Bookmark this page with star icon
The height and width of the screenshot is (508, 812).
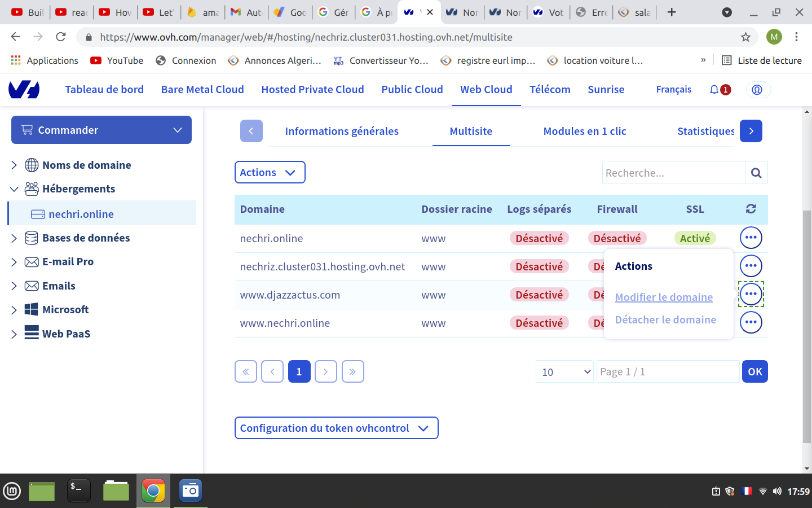coord(745,37)
